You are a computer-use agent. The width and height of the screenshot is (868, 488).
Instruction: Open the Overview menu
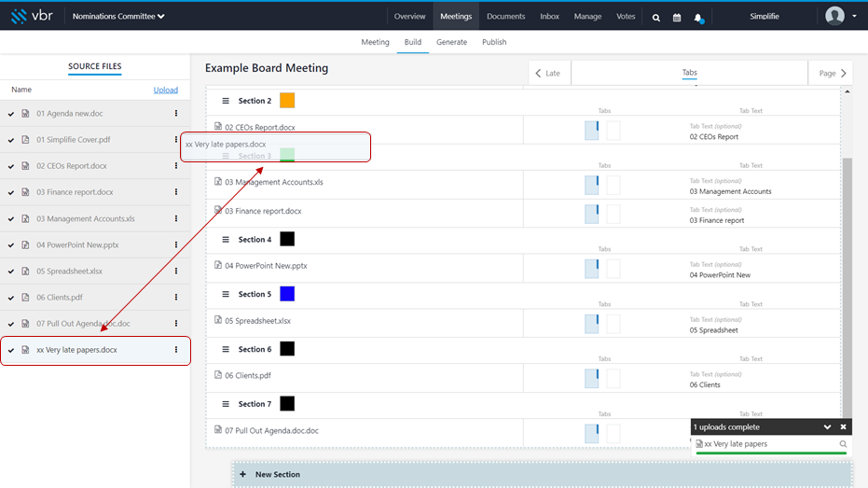pos(409,16)
